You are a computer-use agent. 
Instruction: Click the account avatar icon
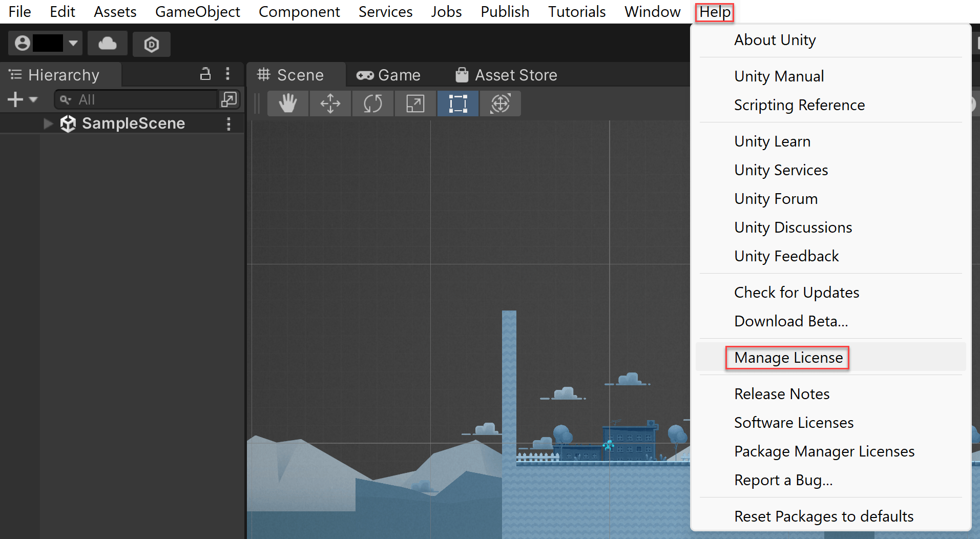pyautogui.click(x=22, y=43)
